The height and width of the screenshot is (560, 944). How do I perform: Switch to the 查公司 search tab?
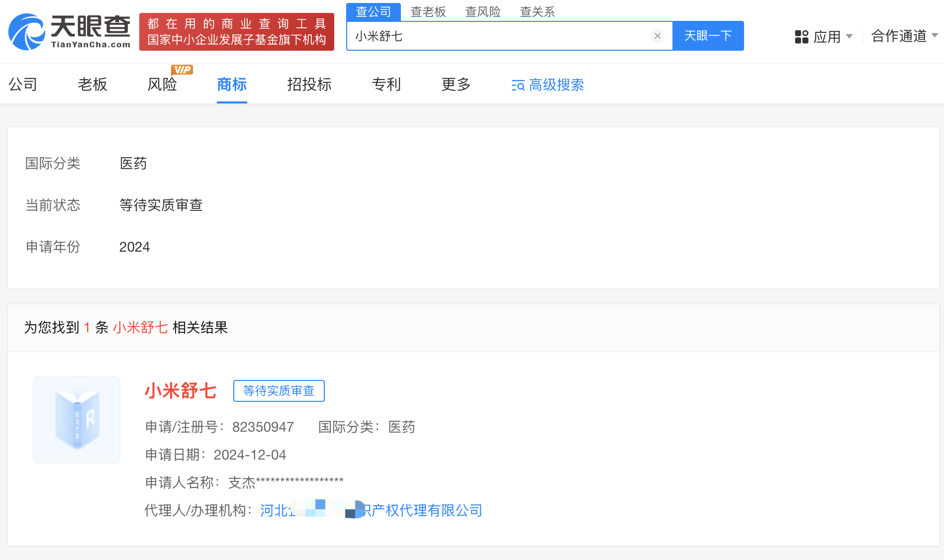[374, 11]
